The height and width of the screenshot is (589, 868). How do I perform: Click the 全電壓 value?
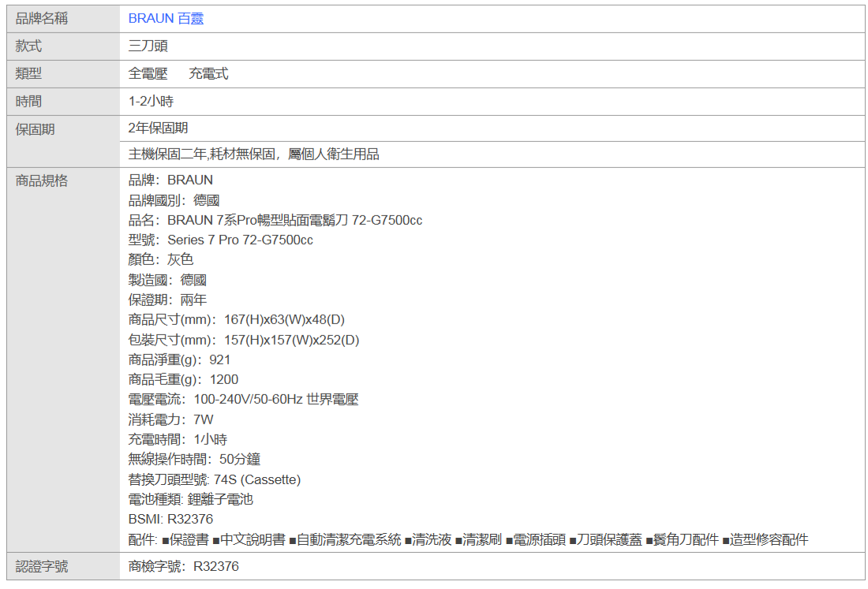point(148,73)
